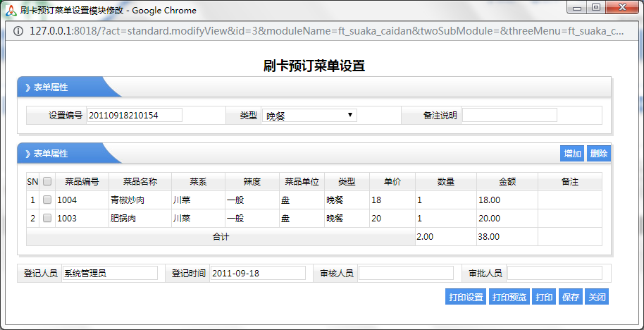
Task: Focus the 备注说明 text field
Action: (x=509, y=115)
